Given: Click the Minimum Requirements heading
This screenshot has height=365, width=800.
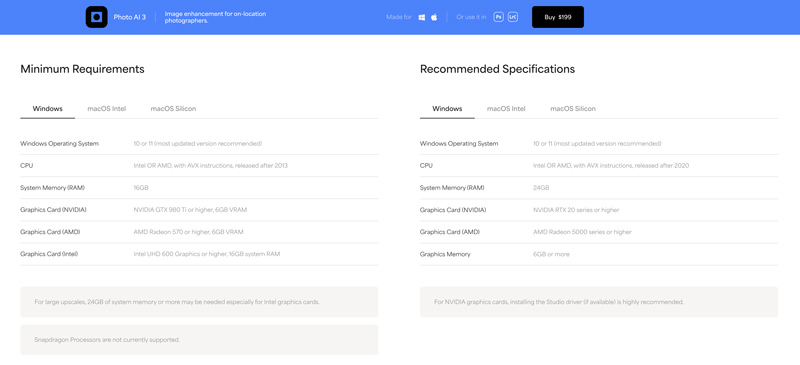Looking at the screenshot, I should point(82,69).
